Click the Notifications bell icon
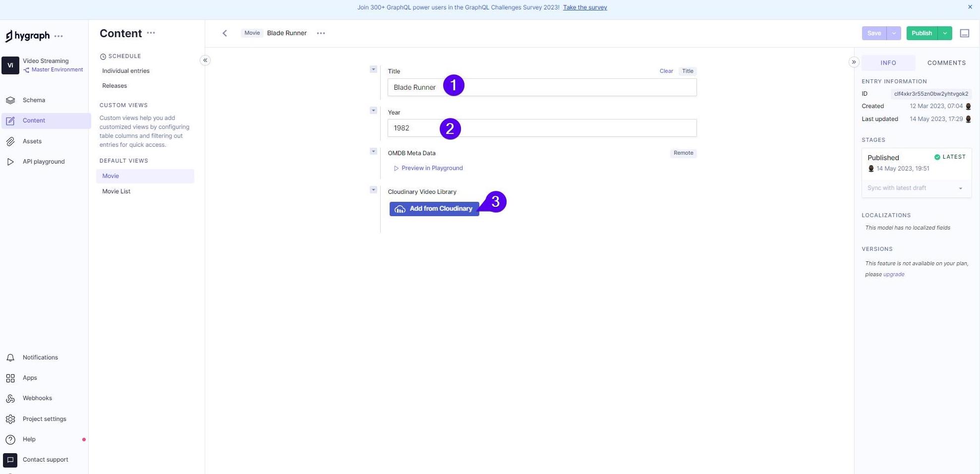This screenshot has width=980, height=474. click(10, 357)
